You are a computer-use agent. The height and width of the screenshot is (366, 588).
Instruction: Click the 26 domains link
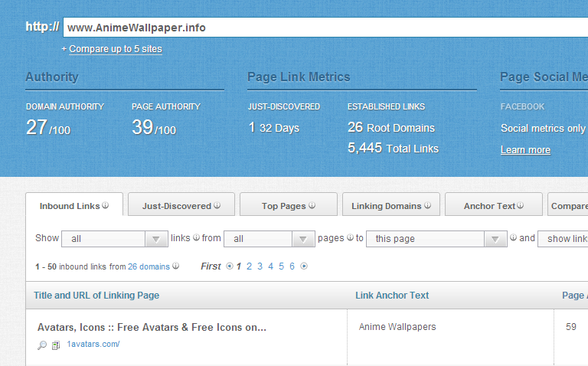(x=149, y=266)
